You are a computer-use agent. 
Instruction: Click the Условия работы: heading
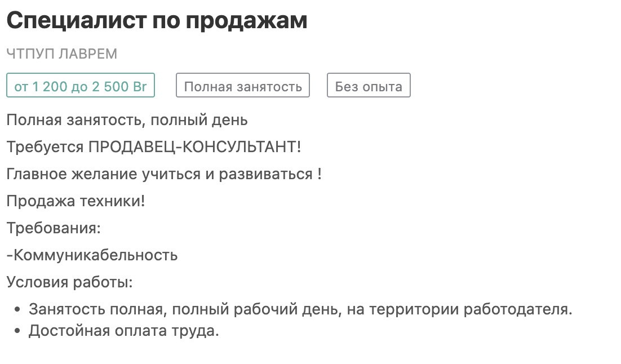[x=70, y=282]
